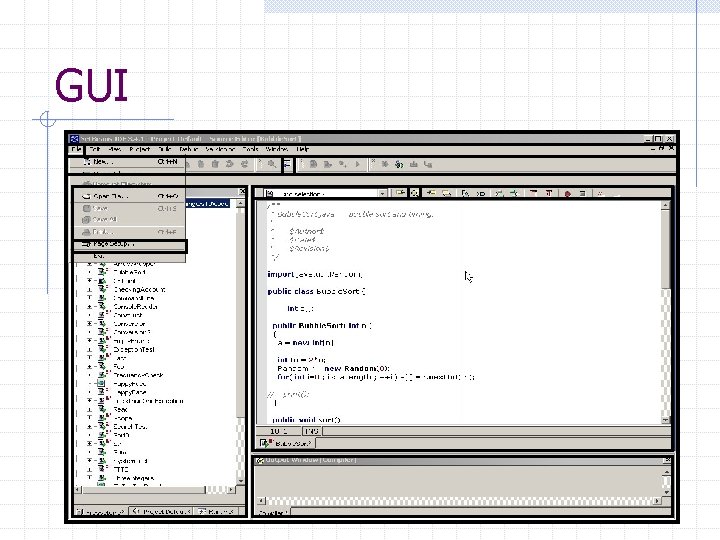The height and width of the screenshot is (540, 720).
Task: Click the icon right of the red circle
Action: [583, 194]
